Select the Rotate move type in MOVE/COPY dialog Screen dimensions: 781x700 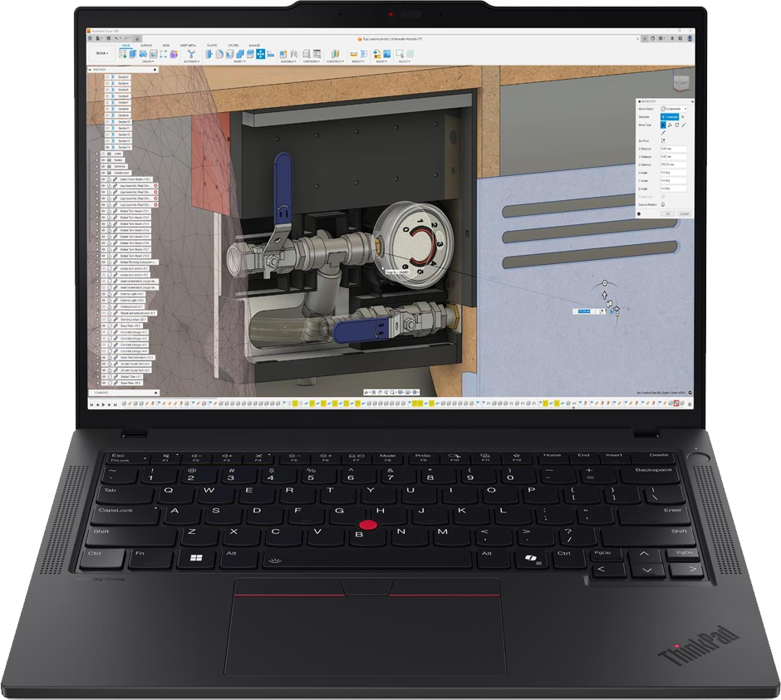[x=677, y=125]
